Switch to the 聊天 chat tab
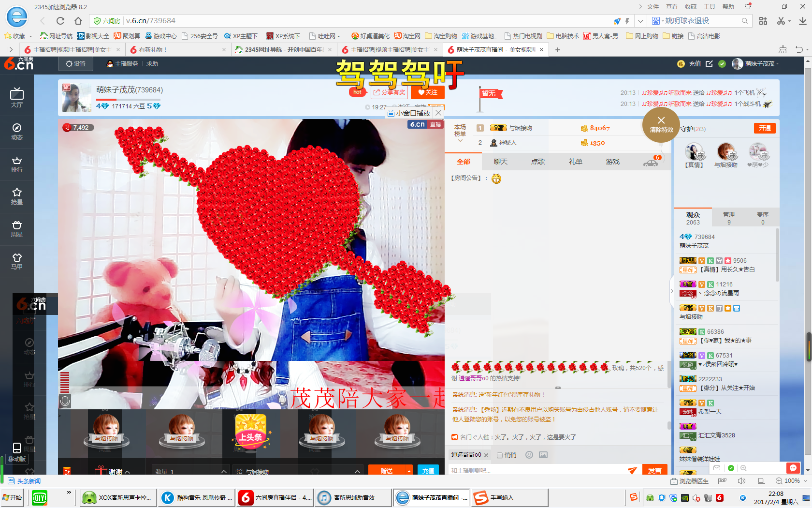812x508 pixels. [x=501, y=162]
